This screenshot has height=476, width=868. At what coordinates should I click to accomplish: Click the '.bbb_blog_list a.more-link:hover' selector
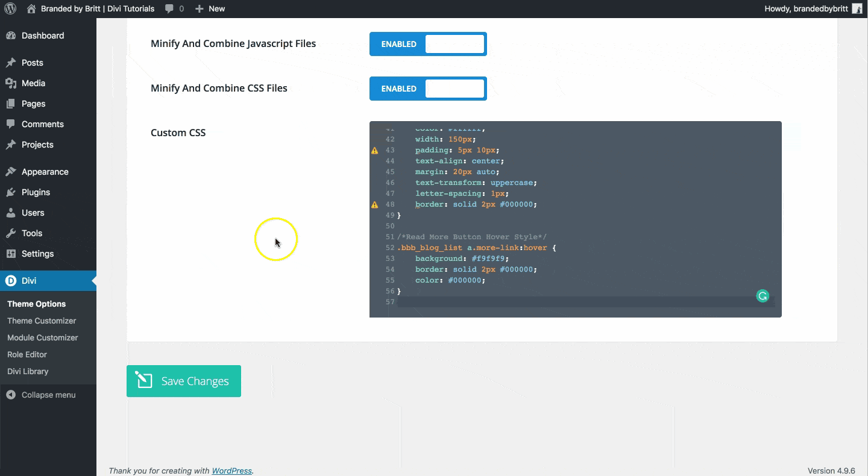[476, 248]
